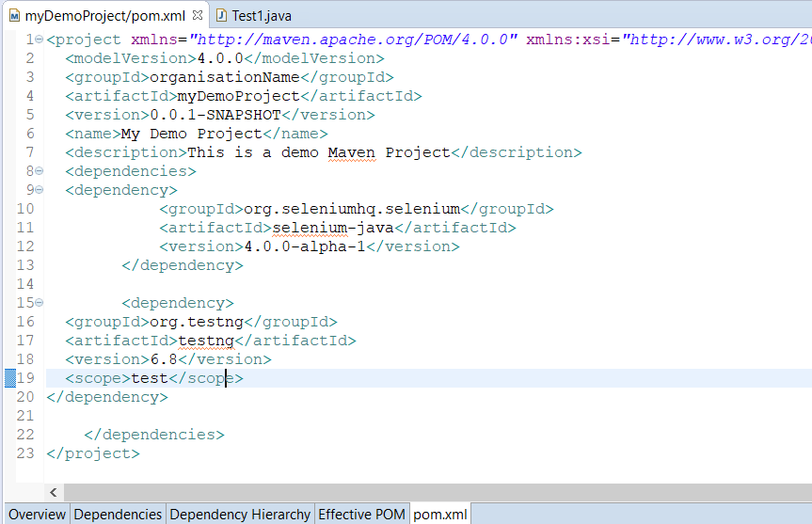Click the horizontal scrollbar left arrow
Image resolution: width=812 pixels, height=524 pixels.
click(54, 492)
